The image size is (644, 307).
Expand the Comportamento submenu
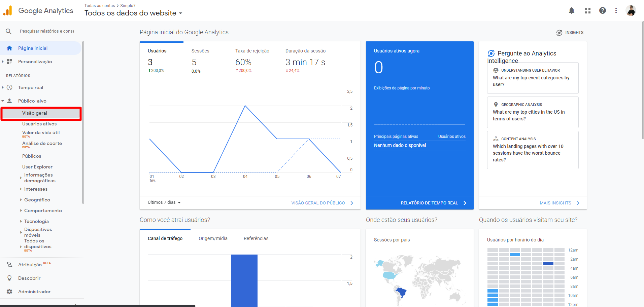pos(21,210)
